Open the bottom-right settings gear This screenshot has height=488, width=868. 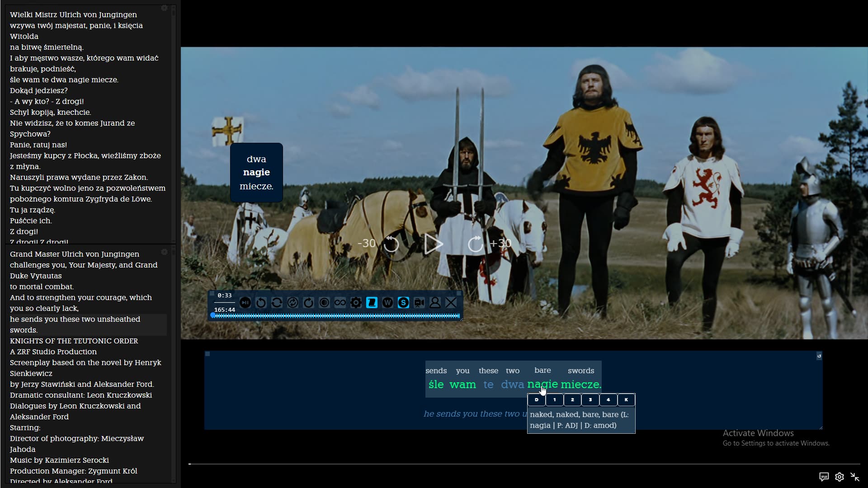[x=840, y=477]
